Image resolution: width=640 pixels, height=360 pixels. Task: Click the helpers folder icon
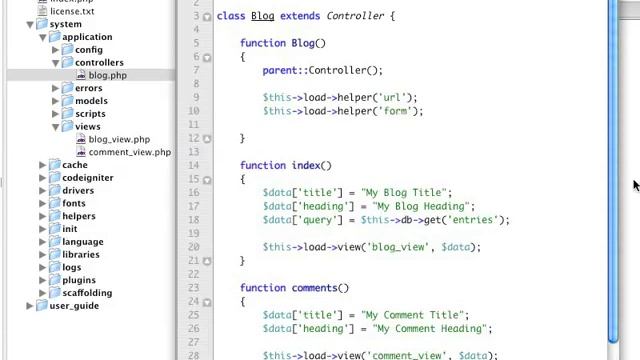coord(55,216)
